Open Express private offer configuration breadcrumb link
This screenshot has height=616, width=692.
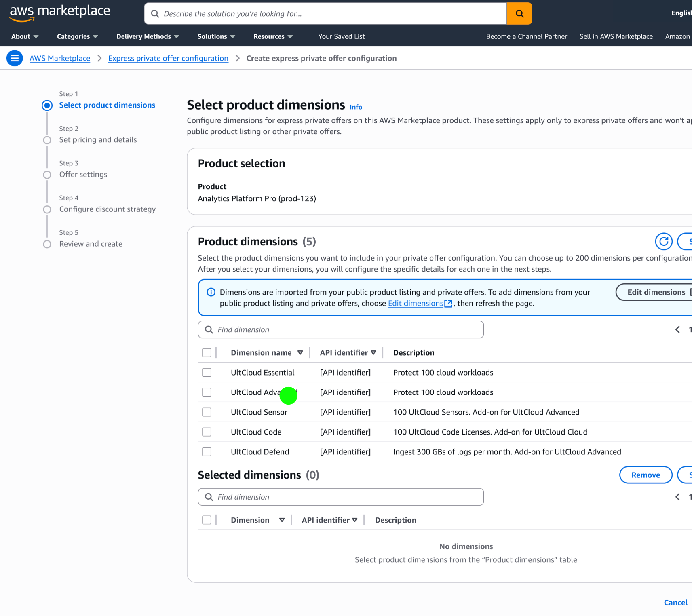(168, 58)
